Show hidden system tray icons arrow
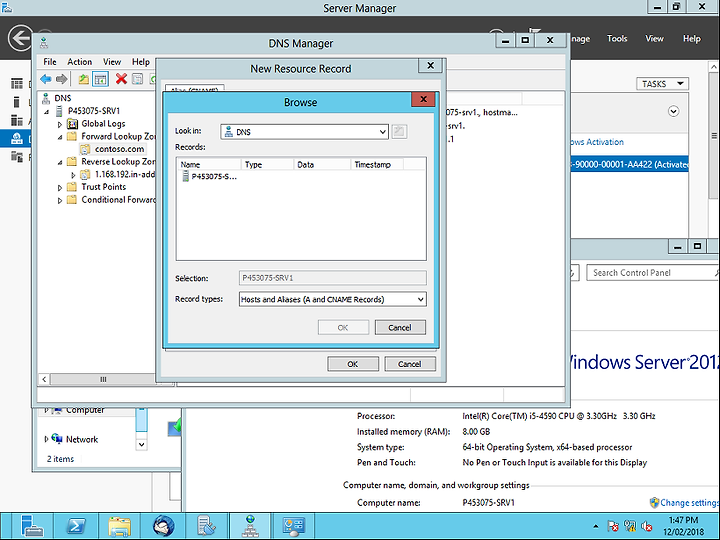This screenshot has width=720, height=540. point(596,526)
